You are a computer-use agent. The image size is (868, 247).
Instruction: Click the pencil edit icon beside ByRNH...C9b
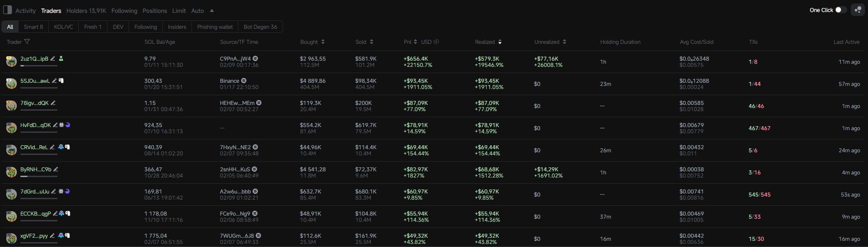tap(56, 169)
